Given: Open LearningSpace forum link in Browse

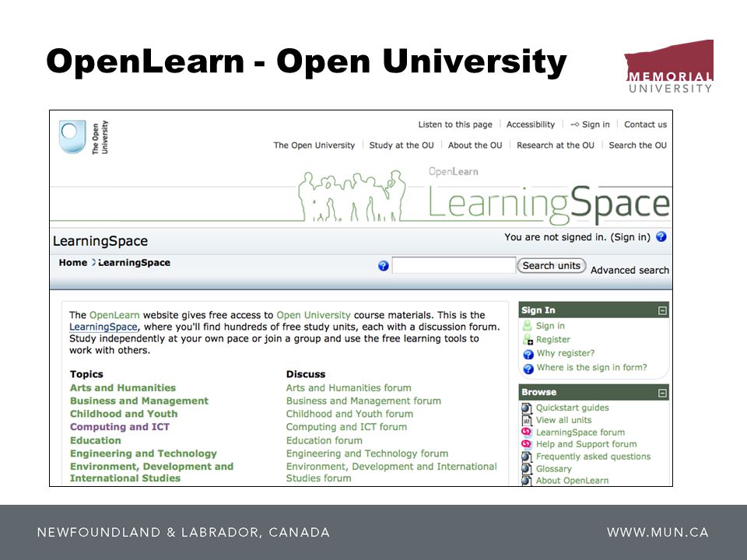Looking at the screenshot, I should [x=580, y=432].
